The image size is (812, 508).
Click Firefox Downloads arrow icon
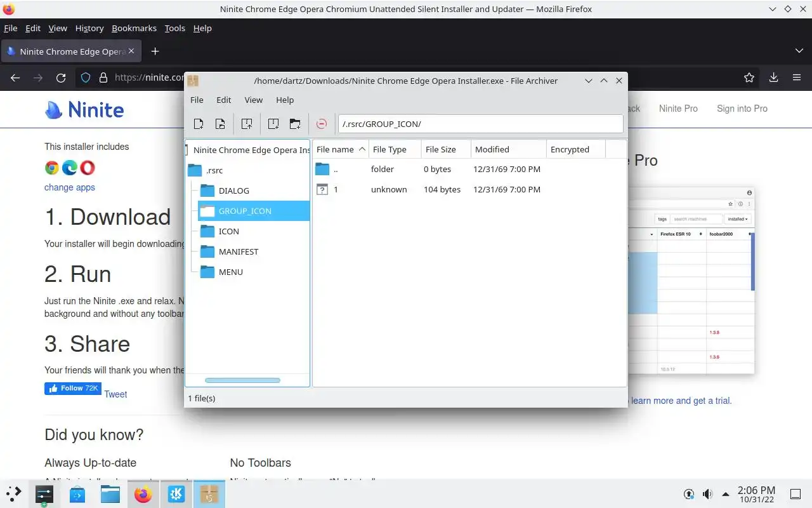point(773,77)
